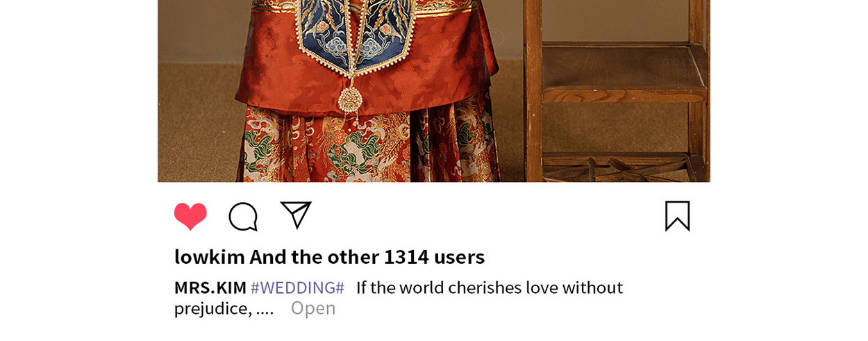
Task: Tap the wooden shelf in the photo
Action: [x=617, y=90]
